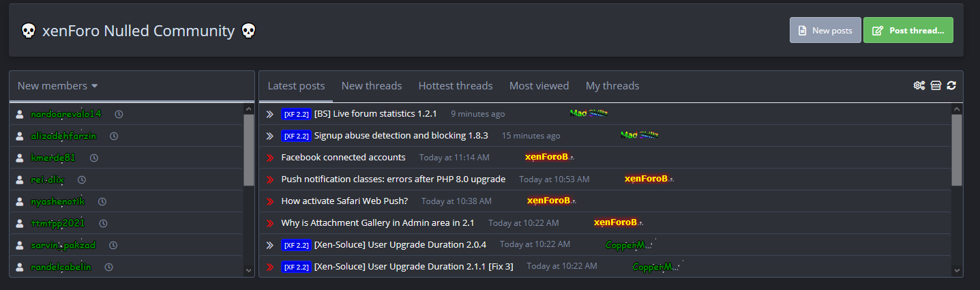Image resolution: width=980 pixels, height=290 pixels.
Task: Open the Hottest threads tab
Action: [x=456, y=86]
